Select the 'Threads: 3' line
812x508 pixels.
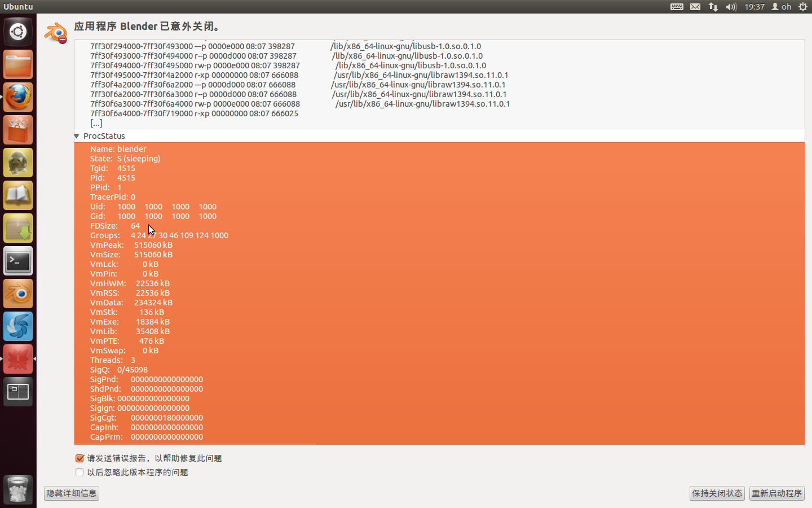[x=113, y=360]
